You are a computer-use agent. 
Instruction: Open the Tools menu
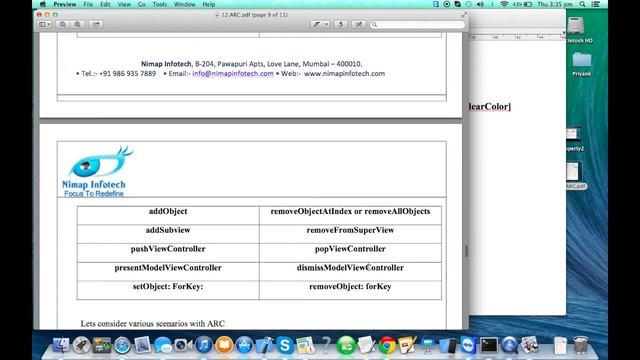(x=160, y=4)
